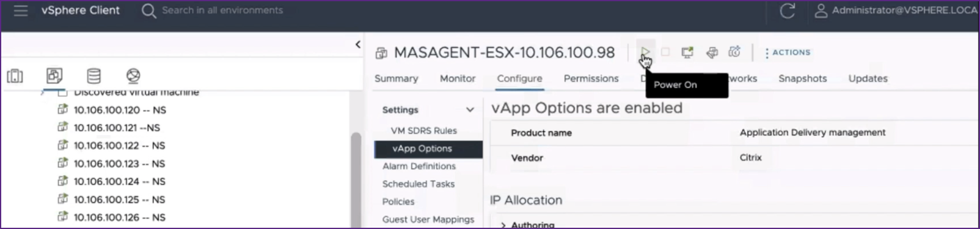Click VM icon beside 10.106.100.123
Viewport: 980px width, 229px height.
[x=62, y=163]
